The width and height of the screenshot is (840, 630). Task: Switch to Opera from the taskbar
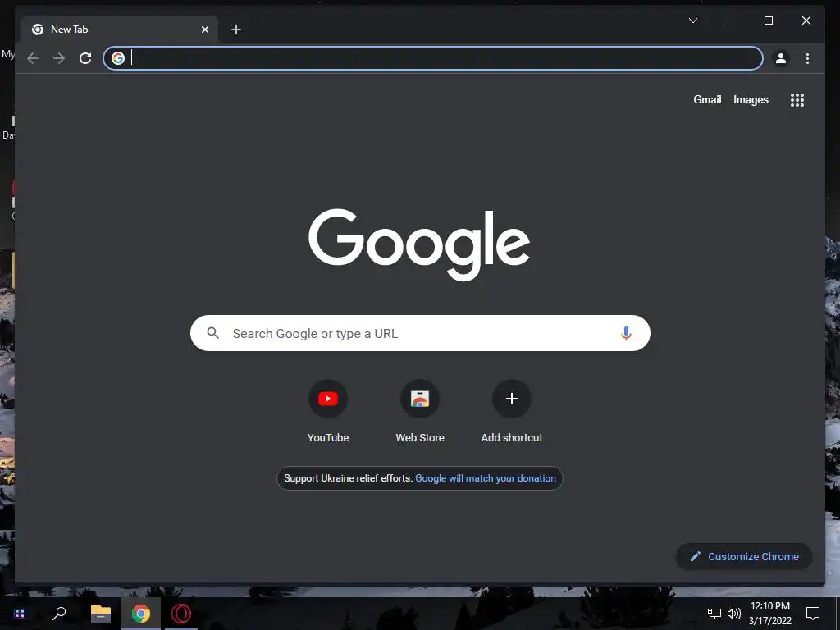(181, 614)
